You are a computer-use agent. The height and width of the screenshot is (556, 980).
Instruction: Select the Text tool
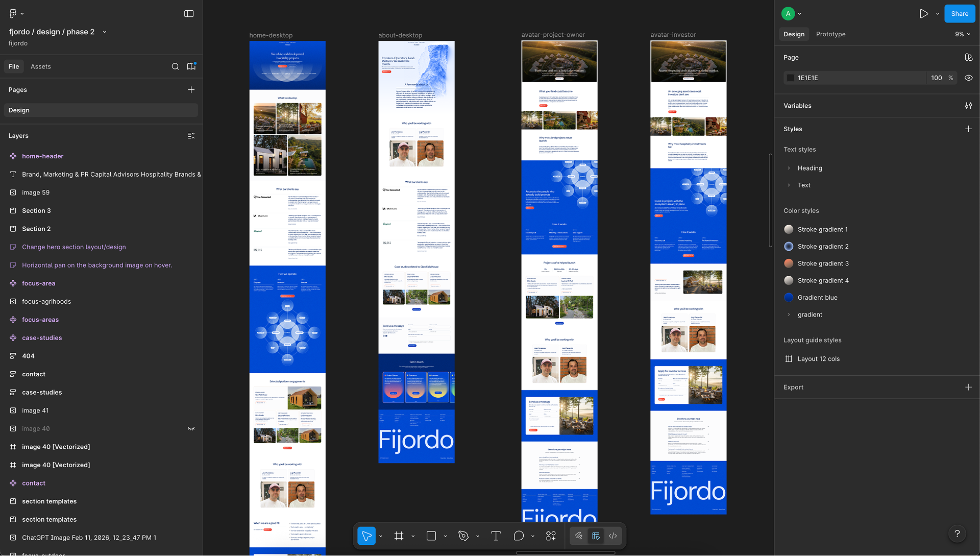[495, 536]
